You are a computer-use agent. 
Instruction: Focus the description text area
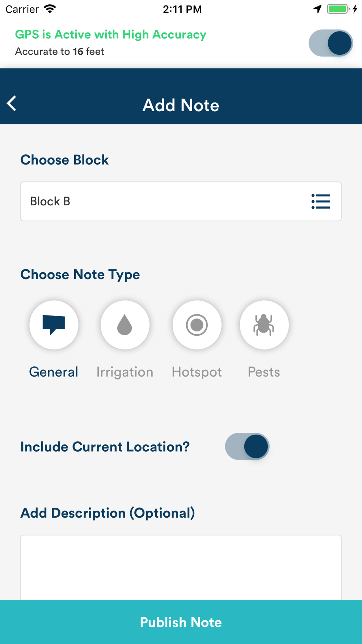(x=181, y=568)
